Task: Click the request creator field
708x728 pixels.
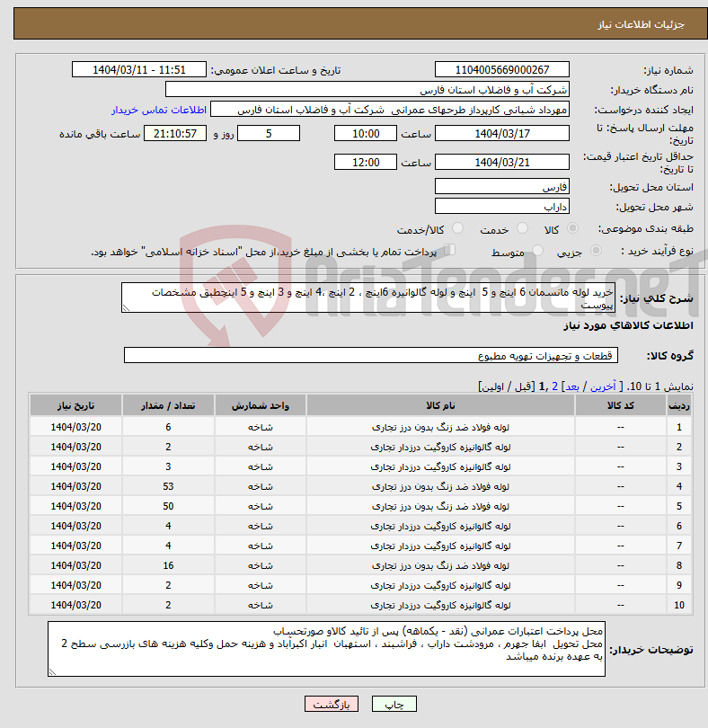Action: point(390,110)
